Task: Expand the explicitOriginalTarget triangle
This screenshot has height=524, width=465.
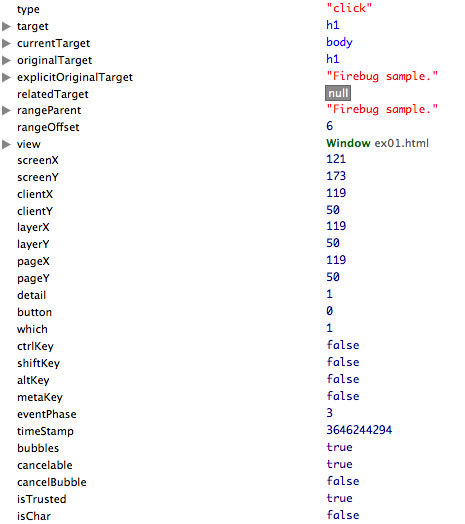Action: 6,78
